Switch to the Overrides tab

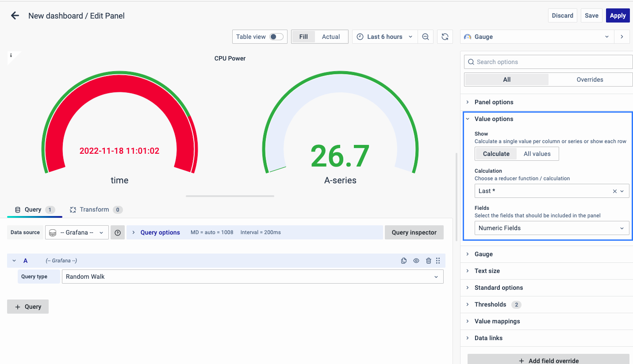pos(590,80)
